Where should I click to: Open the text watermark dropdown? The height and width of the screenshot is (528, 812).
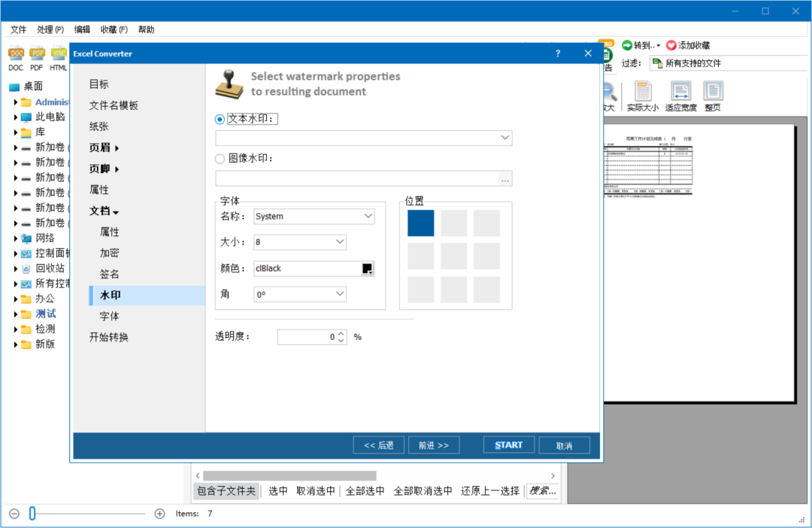click(x=504, y=138)
